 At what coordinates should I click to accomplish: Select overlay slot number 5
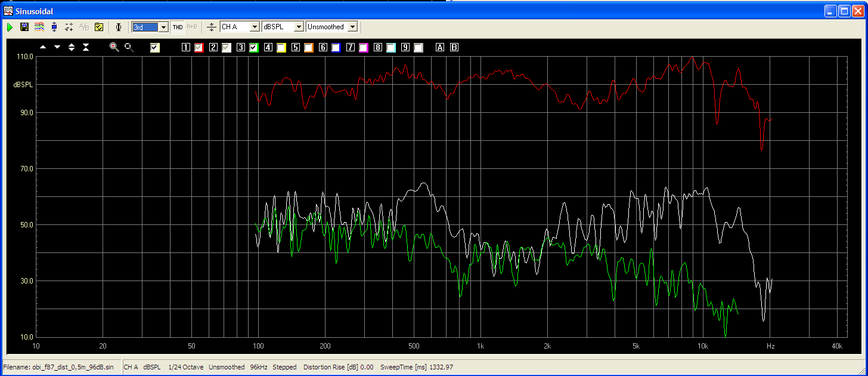(296, 47)
